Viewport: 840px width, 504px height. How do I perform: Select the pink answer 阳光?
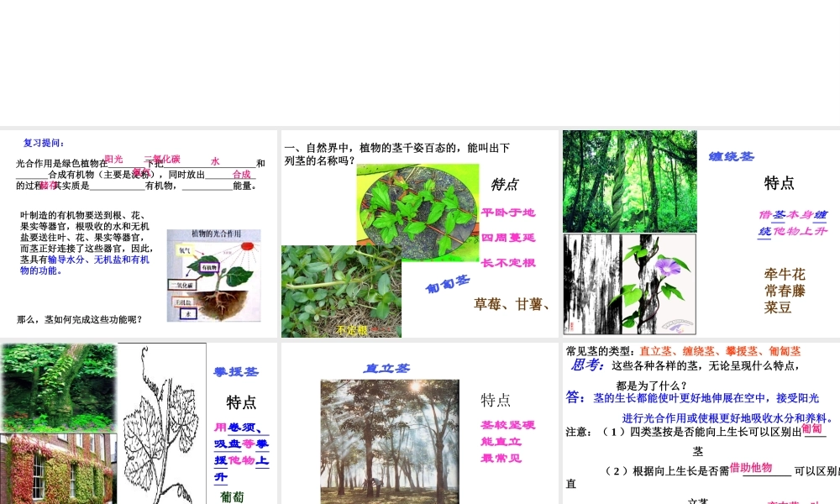113,159
